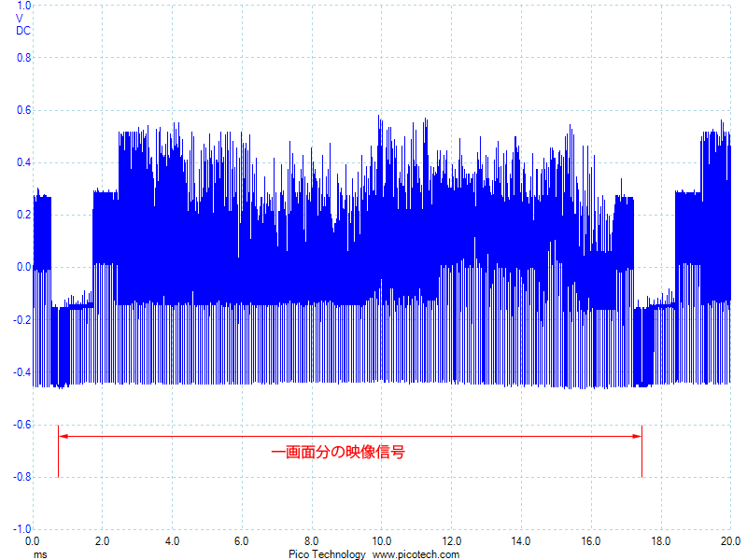Click the Pico Technology footer label
This screenshot has width=747, height=560.
tap(327, 554)
